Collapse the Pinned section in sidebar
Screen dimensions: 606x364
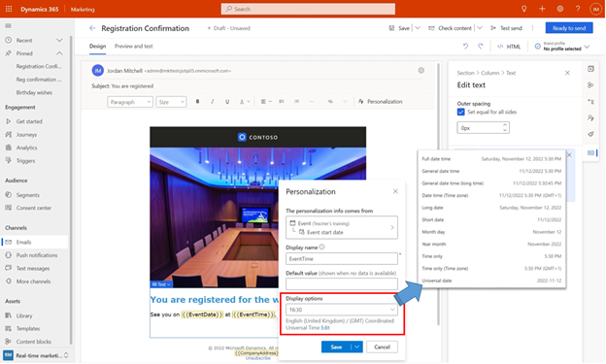[59, 53]
